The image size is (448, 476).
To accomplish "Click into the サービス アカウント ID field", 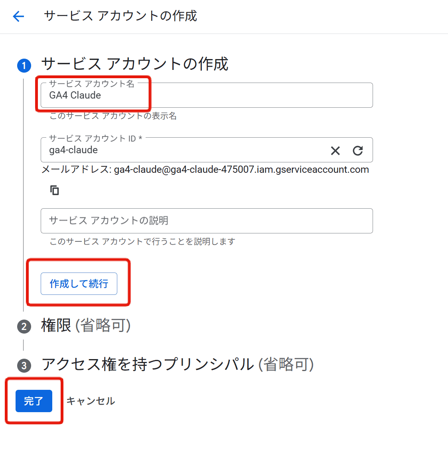I will 184,150.
